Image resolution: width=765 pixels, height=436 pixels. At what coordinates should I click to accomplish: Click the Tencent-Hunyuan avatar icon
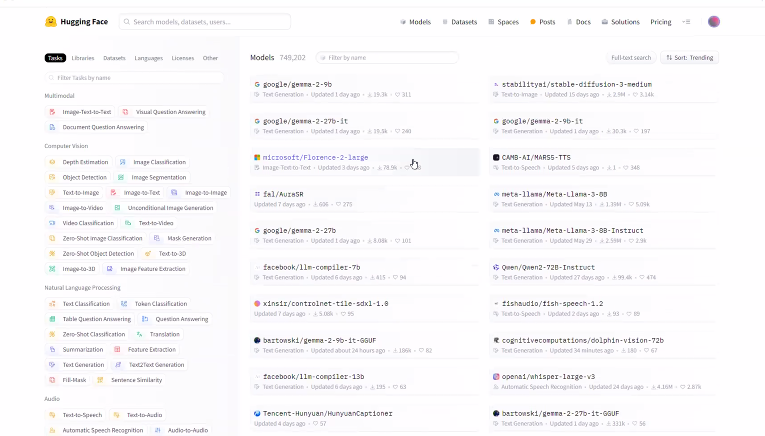tap(257, 413)
